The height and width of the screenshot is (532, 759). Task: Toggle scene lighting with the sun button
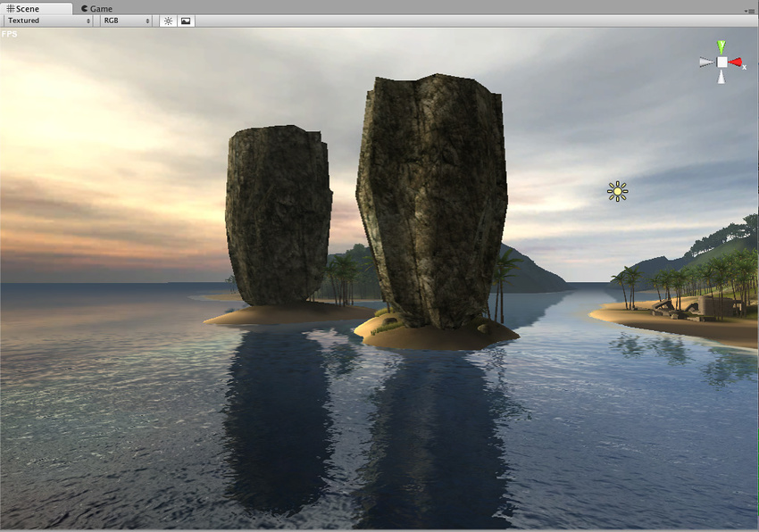click(168, 21)
